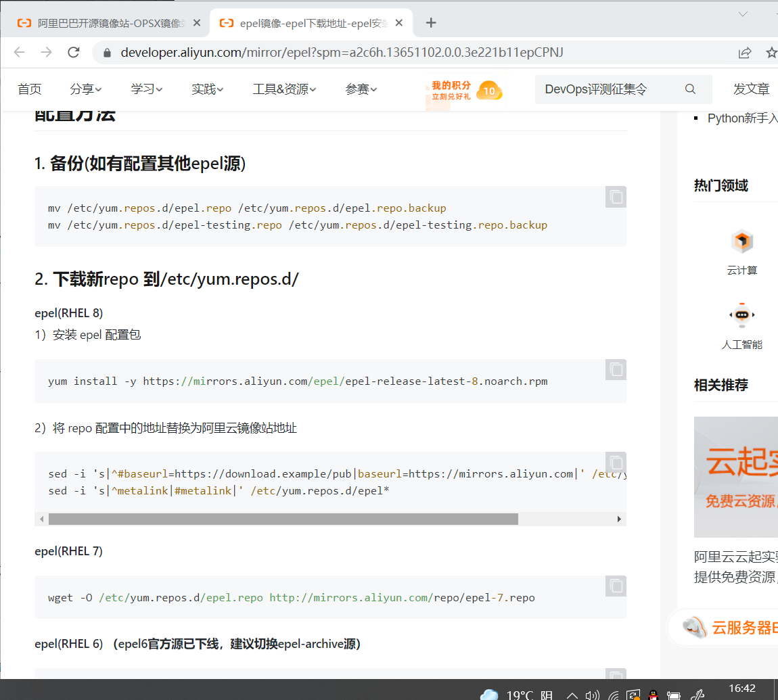This screenshot has height=700, width=778.
Task: Open 云计算 hot topic icon
Action: click(741, 242)
